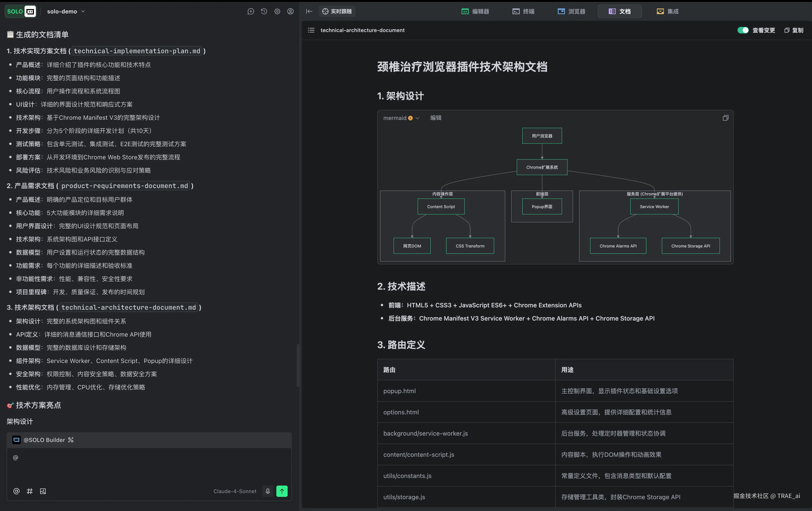Send message with the green arrow button
This screenshot has height=511, width=812.
tap(282, 491)
